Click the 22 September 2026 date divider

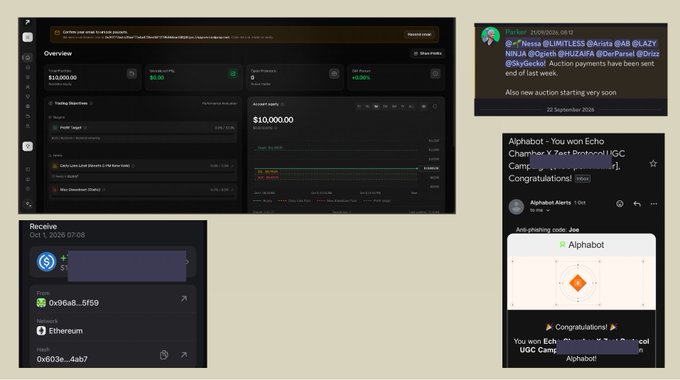tap(570, 110)
